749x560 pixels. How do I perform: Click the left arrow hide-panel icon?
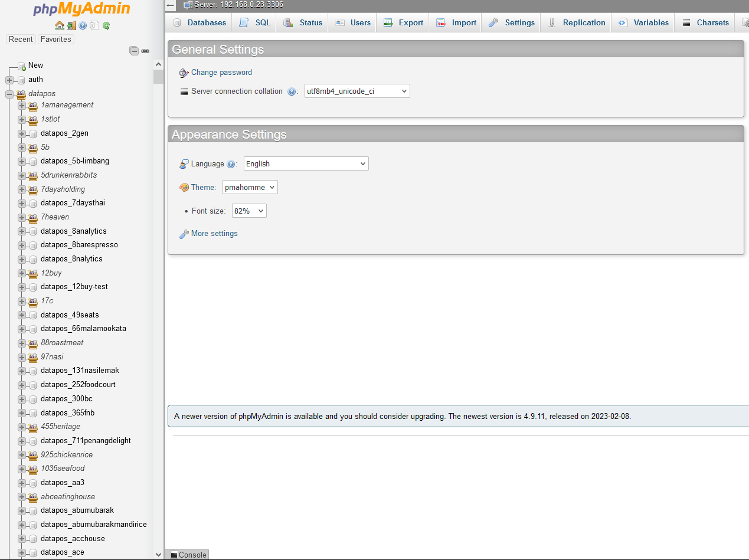171,5
